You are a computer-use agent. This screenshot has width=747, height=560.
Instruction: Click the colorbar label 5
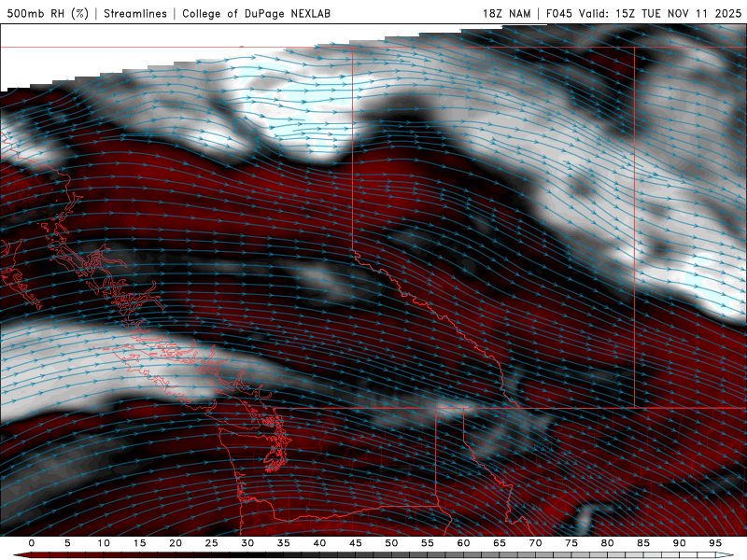point(67,543)
